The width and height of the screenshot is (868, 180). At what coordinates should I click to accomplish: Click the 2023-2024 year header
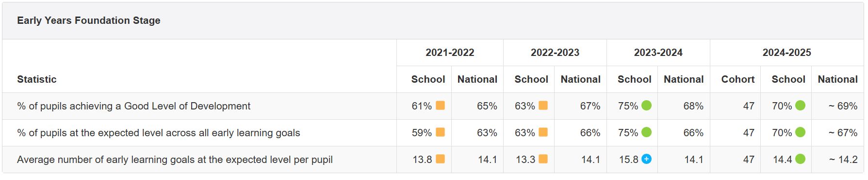pos(658,53)
